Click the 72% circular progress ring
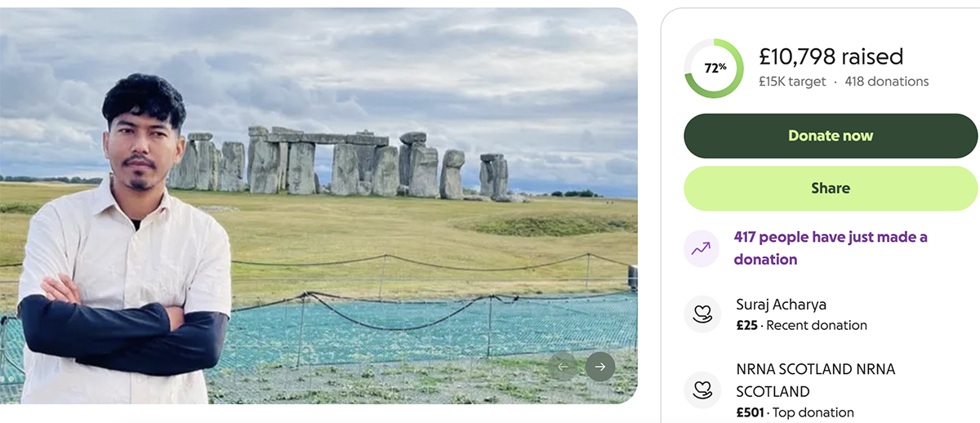 [x=714, y=69]
